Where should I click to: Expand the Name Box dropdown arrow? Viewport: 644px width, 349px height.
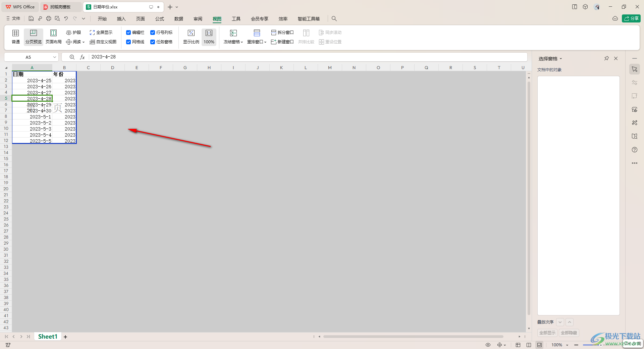tap(55, 57)
